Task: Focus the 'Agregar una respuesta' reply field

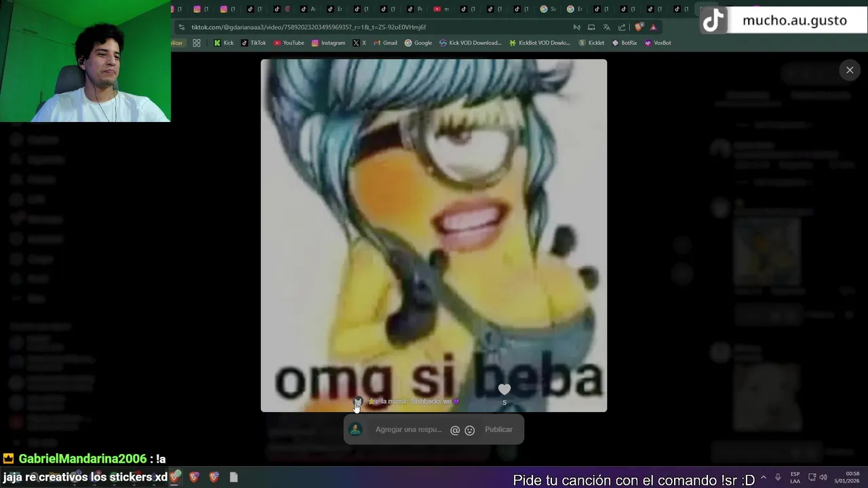Action: [408, 430]
